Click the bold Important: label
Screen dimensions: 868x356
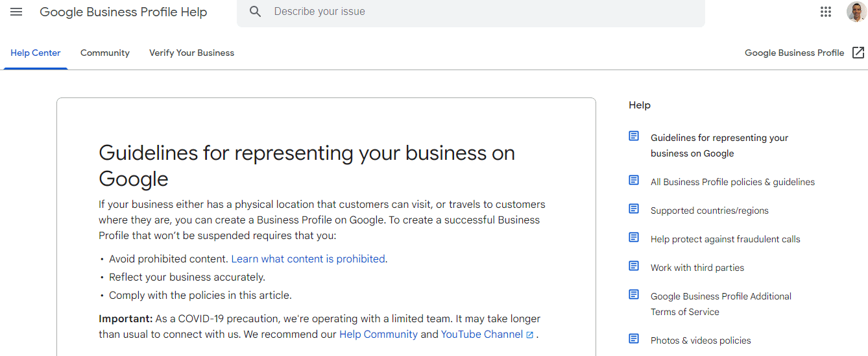click(126, 319)
